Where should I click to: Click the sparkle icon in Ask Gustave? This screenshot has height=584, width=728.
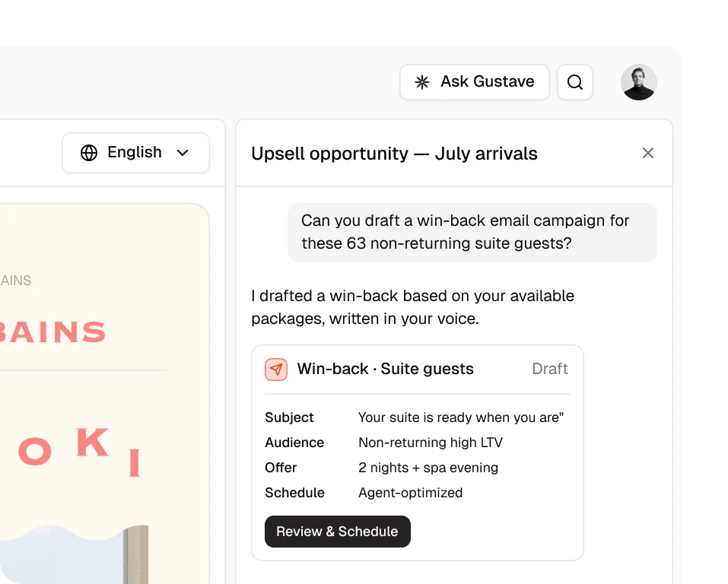coord(422,82)
